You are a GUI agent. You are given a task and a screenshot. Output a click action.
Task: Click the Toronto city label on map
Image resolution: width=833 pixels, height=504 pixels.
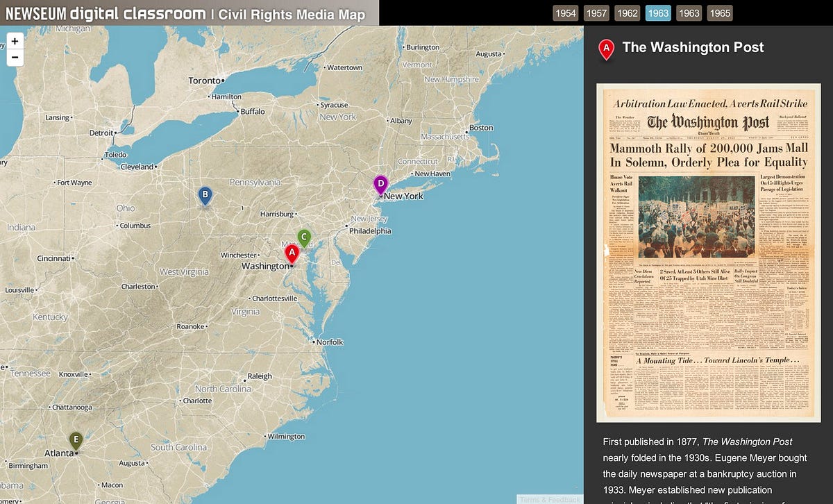click(205, 81)
